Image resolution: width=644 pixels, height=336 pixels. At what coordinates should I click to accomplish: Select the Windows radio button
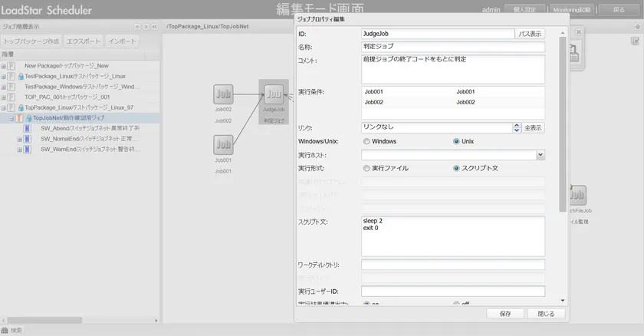point(366,141)
